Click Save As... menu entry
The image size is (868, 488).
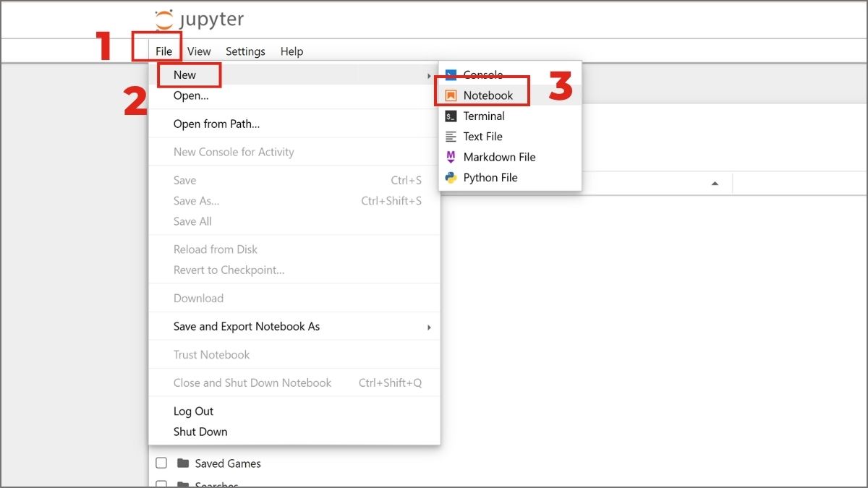tap(294, 201)
